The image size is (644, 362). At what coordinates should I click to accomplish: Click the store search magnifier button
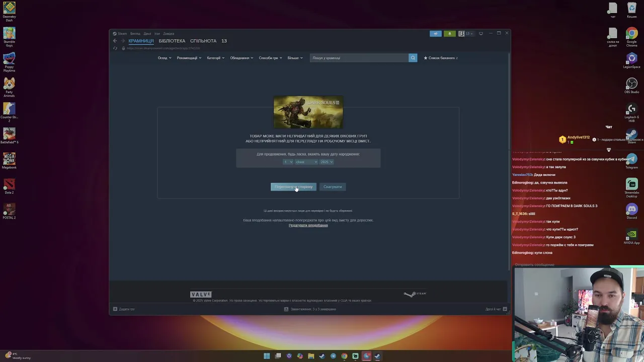[413, 58]
